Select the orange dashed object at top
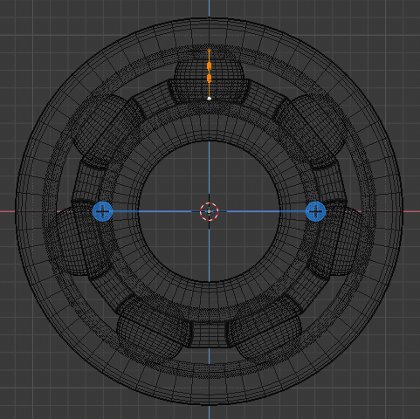420x419 pixels. pos(209,72)
